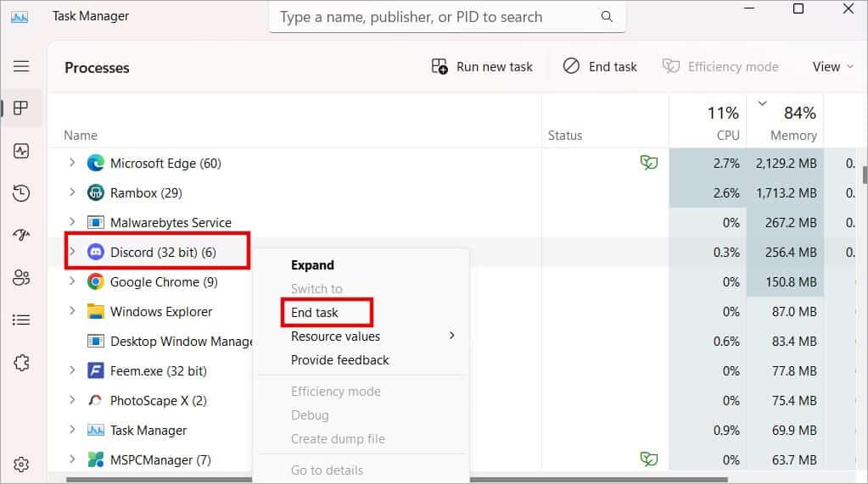Image resolution: width=868 pixels, height=484 pixels.
Task: Open the Startup apps sidebar icon
Action: point(21,235)
